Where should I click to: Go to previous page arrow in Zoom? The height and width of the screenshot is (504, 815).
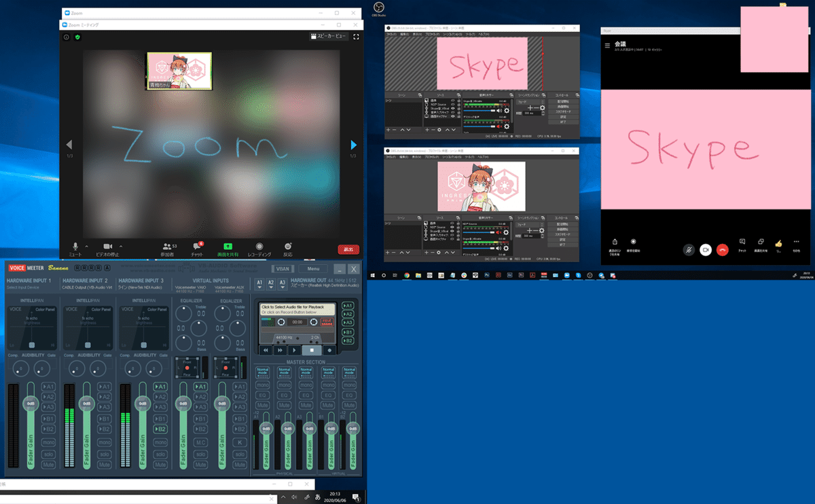coord(69,145)
